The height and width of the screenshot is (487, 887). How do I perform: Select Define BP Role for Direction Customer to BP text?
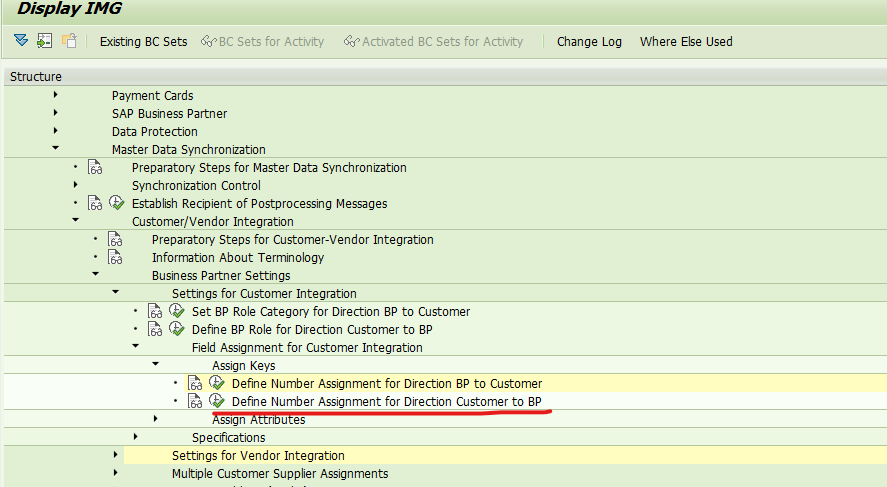(312, 330)
